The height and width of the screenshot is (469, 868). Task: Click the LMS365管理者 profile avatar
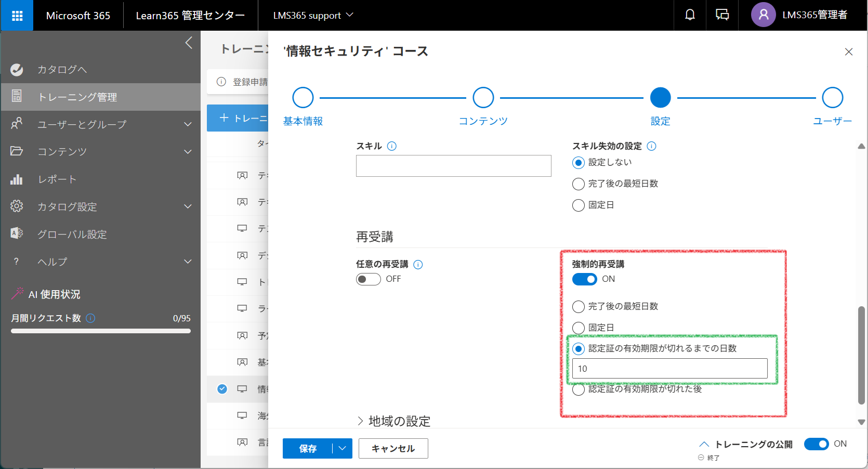click(x=763, y=15)
